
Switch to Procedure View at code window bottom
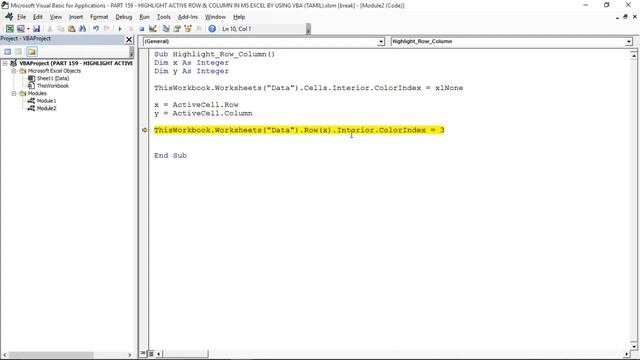pyautogui.click(x=143, y=353)
